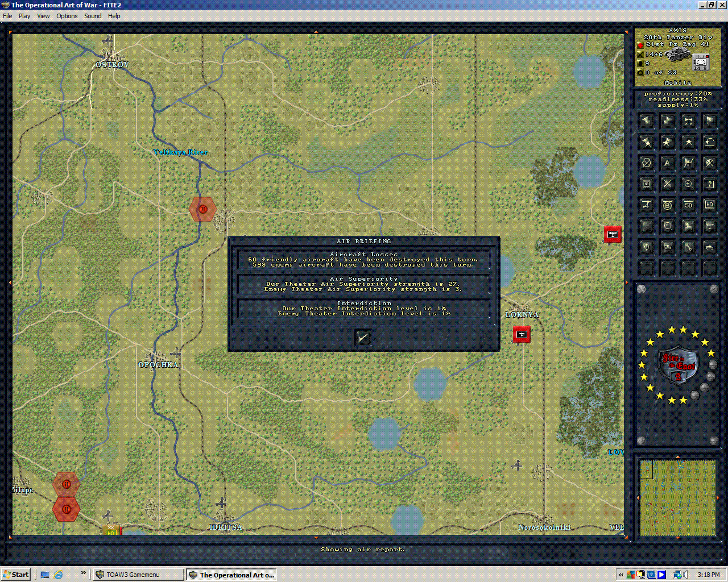Viewport: 728px width, 582px height.
Task: Select the red unit counter near Loknya
Action: (x=522, y=334)
